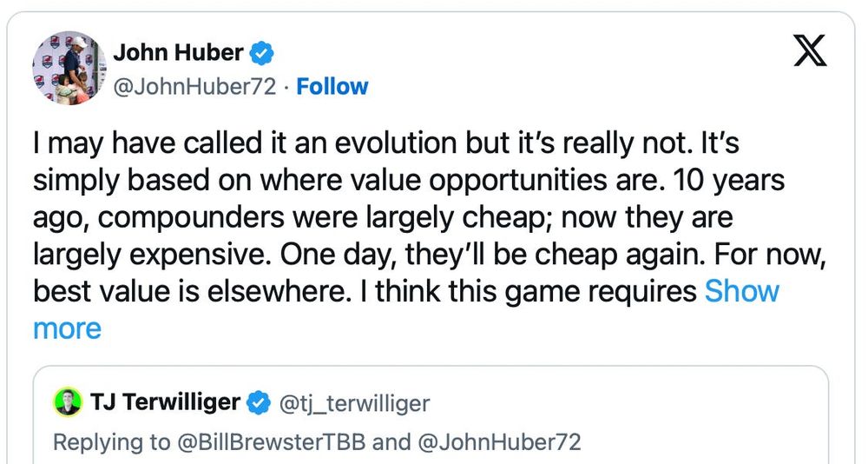Open the John Huber display name link

tap(180, 54)
